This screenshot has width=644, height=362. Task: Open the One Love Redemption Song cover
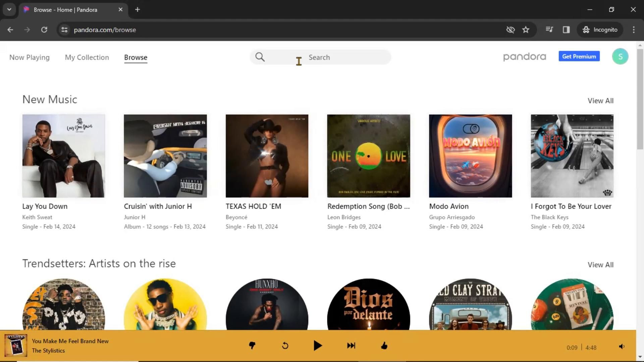[x=369, y=156]
